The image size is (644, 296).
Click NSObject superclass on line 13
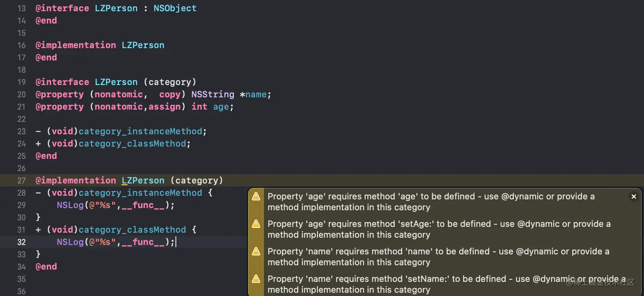[x=175, y=8]
